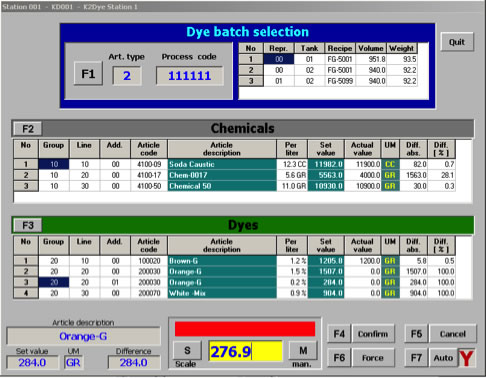Viewport: 486px width, 378px height.
Task: Click the Difference field 284.0
Action: [134, 362]
